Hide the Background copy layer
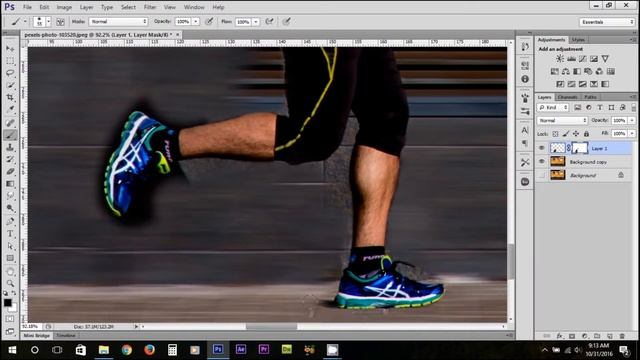640x360 pixels. click(542, 162)
